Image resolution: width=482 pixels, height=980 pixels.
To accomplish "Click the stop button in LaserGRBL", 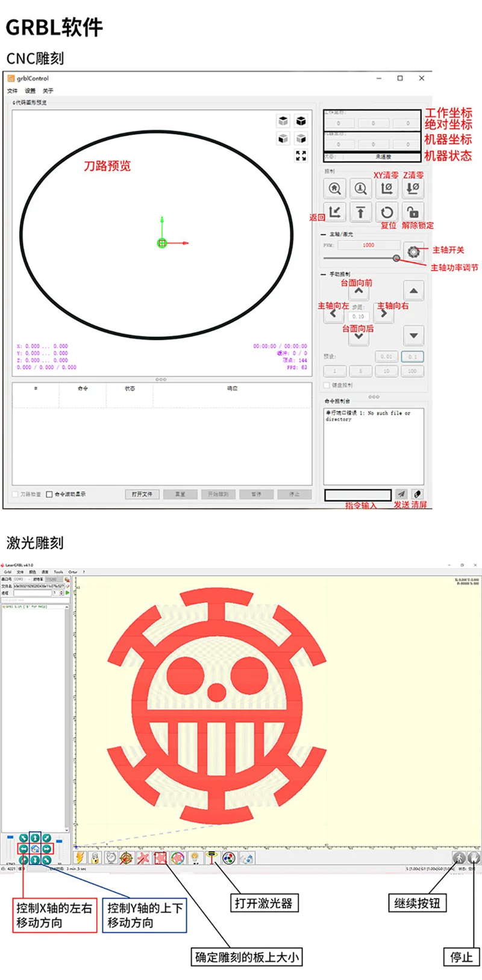I will (x=474, y=857).
